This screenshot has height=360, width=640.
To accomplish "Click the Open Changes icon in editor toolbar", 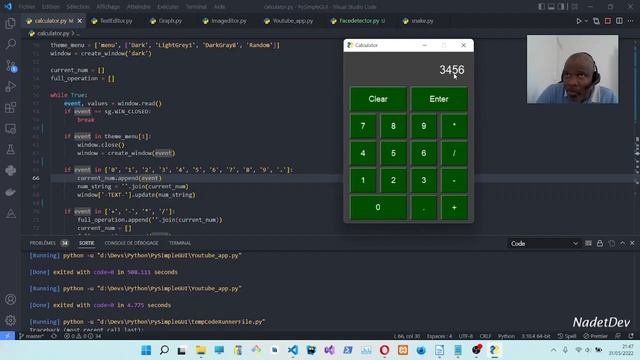I will [596, 21].
